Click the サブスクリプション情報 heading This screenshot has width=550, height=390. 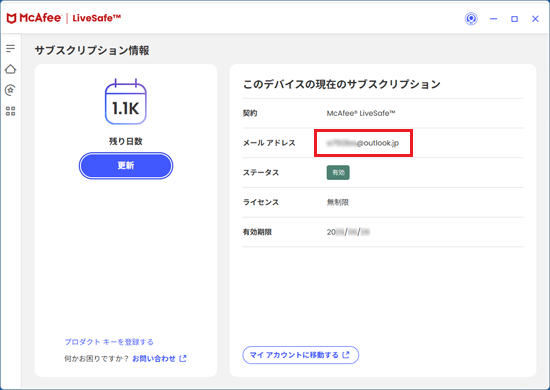(92, 51)
